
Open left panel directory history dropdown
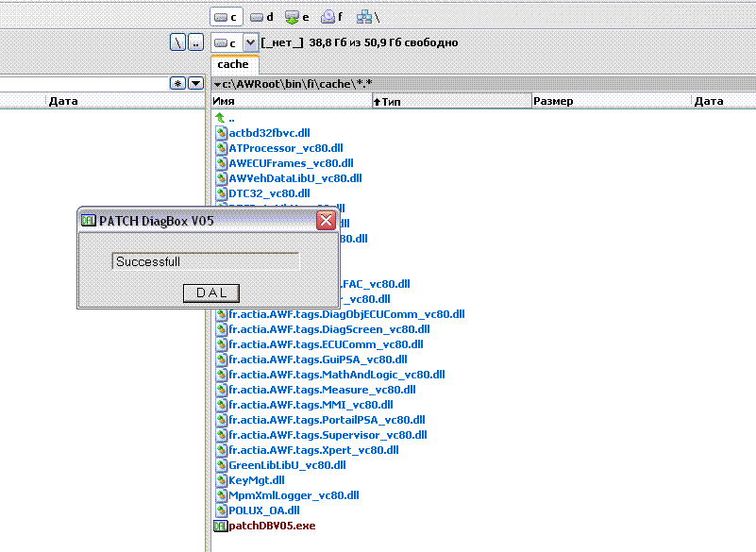coord(195,83)
